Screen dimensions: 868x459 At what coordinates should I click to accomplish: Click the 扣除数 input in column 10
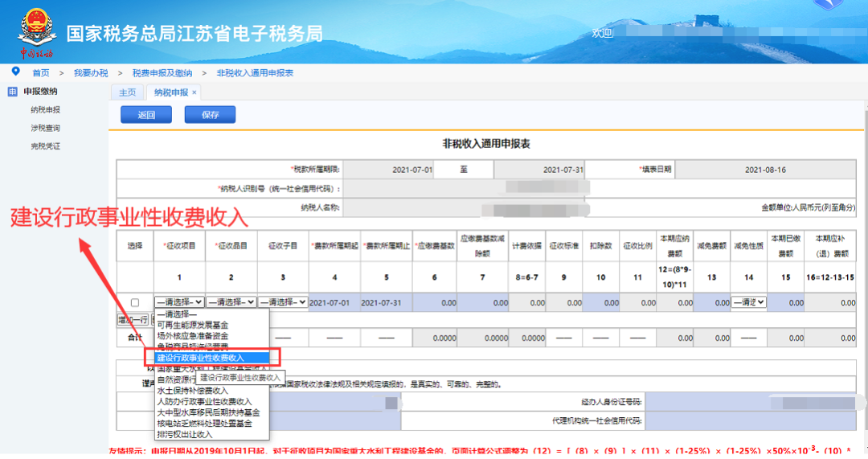(x=600, y=303)
